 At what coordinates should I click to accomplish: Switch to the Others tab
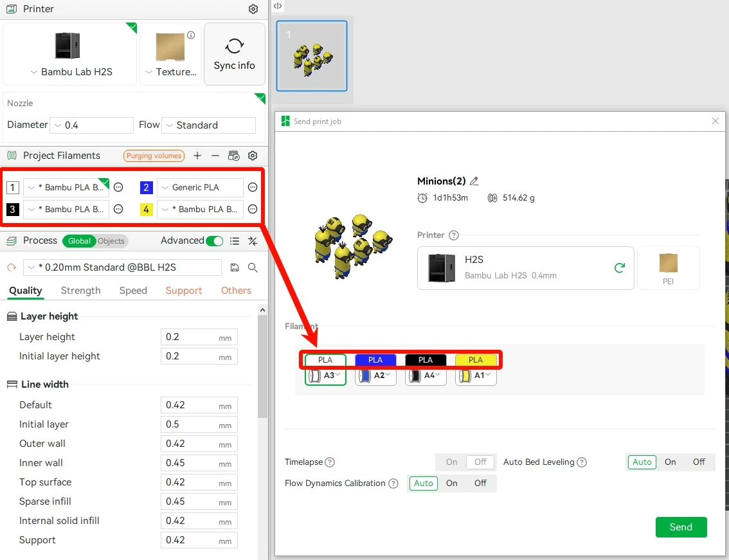click(x=236, y=291)
